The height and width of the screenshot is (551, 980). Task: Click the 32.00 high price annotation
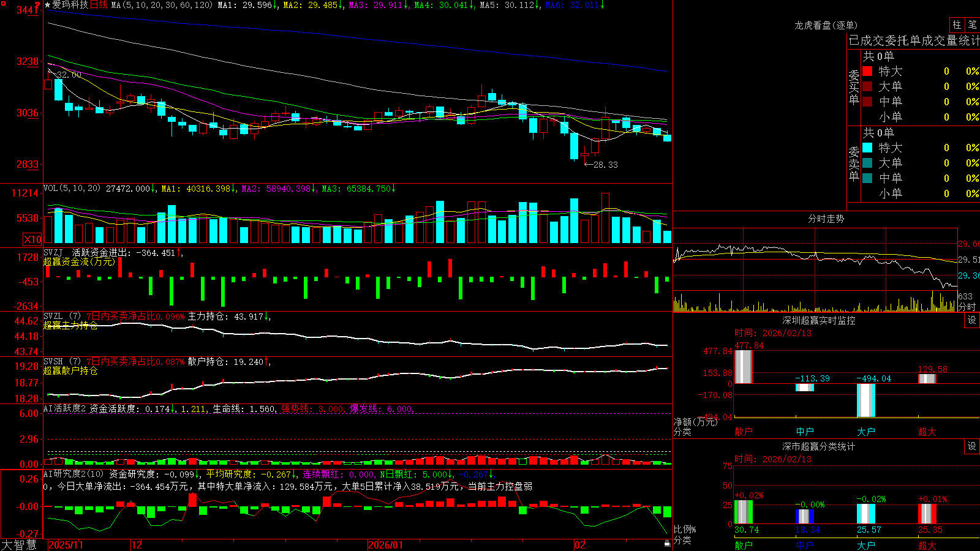pos(69,75)
